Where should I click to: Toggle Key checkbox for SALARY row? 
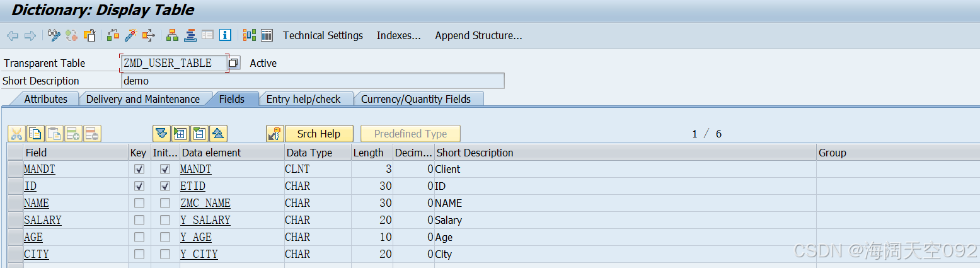[139, 220]
